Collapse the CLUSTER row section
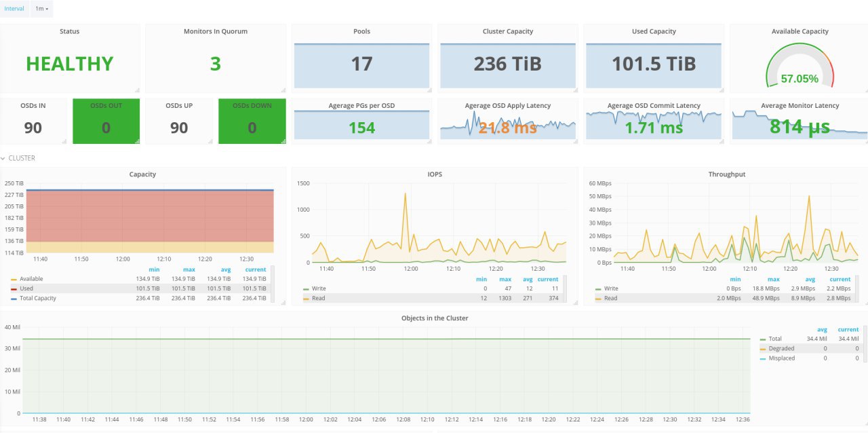This screenshot has height=433, width=868. coord(18,158)
